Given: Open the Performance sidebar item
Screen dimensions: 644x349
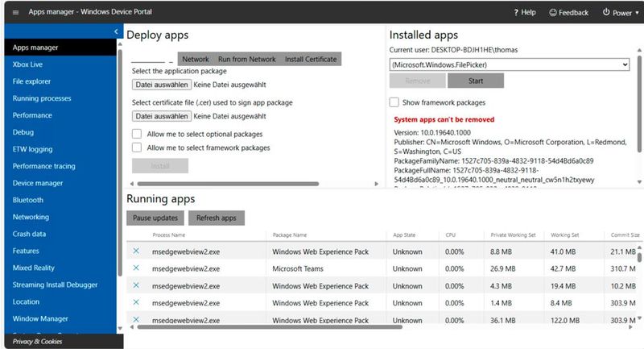Looking at the screenshot, I should 60,115.
